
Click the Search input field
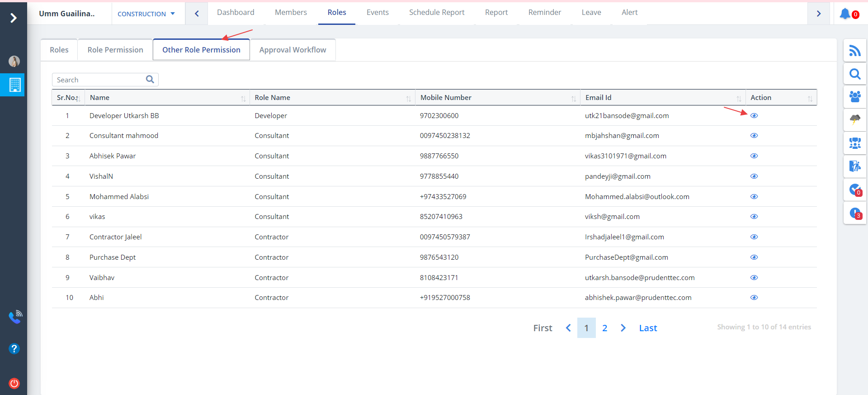(x=99, y=80)
